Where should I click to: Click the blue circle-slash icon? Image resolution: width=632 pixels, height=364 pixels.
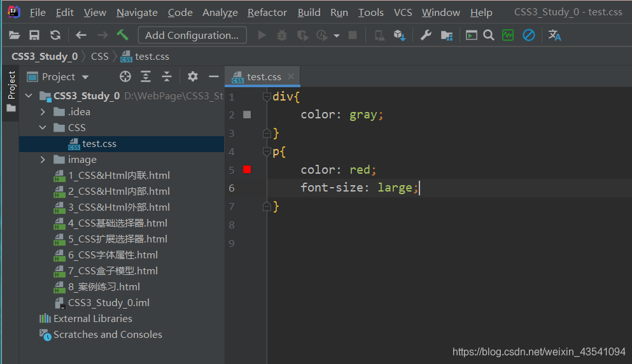point(529,36)
